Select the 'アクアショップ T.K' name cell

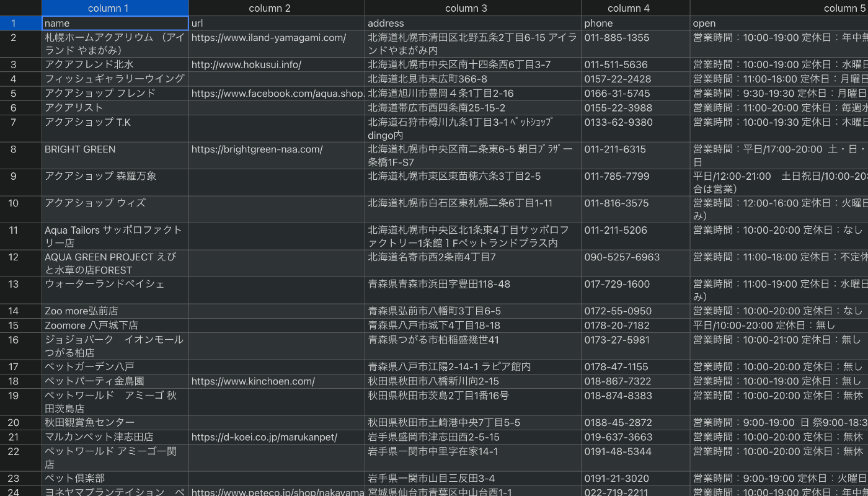coord(115,129)
